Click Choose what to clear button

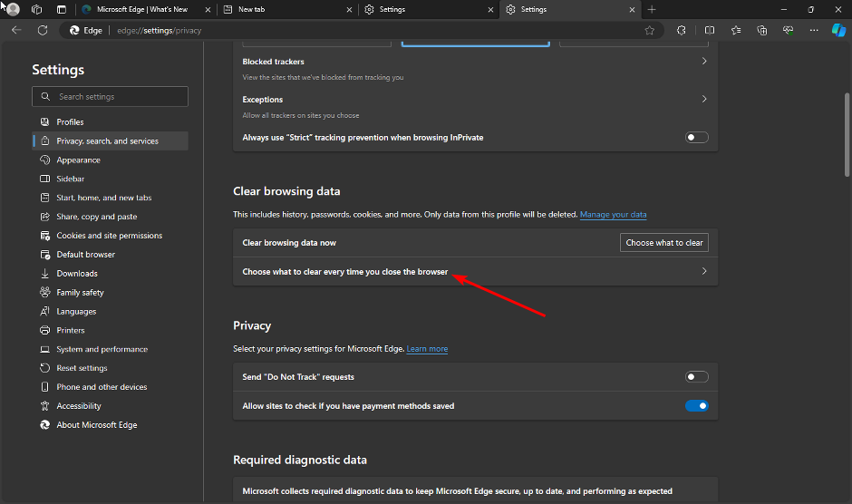[664, 243]
